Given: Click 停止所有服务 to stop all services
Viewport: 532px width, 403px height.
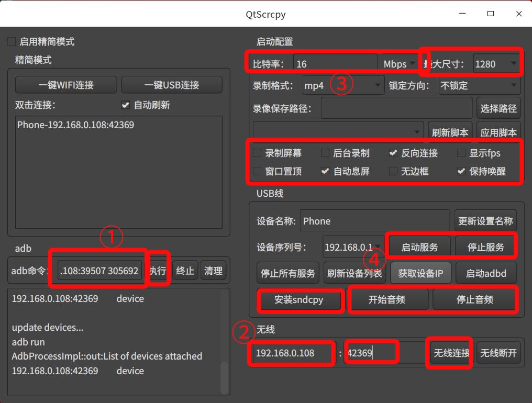Looking at the screenshot, I should pyautogui.click(x=286, y=273).
